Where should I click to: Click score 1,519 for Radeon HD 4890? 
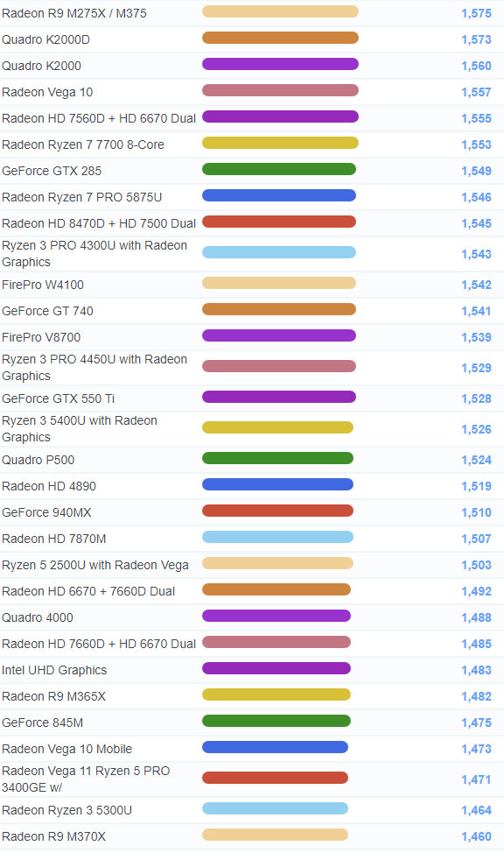pyautogui.click(x=476, y=486)
